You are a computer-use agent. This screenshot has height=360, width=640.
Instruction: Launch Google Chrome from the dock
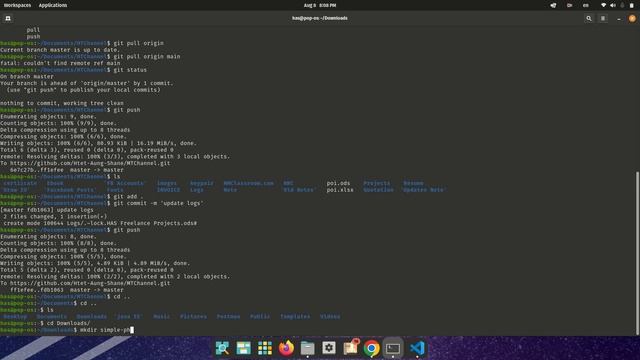[x=371, y=349]
